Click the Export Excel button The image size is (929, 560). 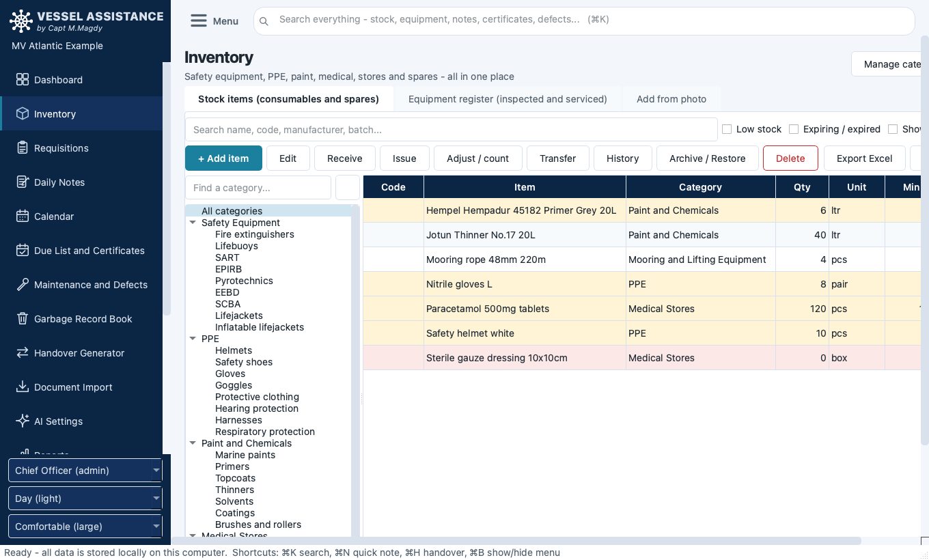[x=865, y=158]
